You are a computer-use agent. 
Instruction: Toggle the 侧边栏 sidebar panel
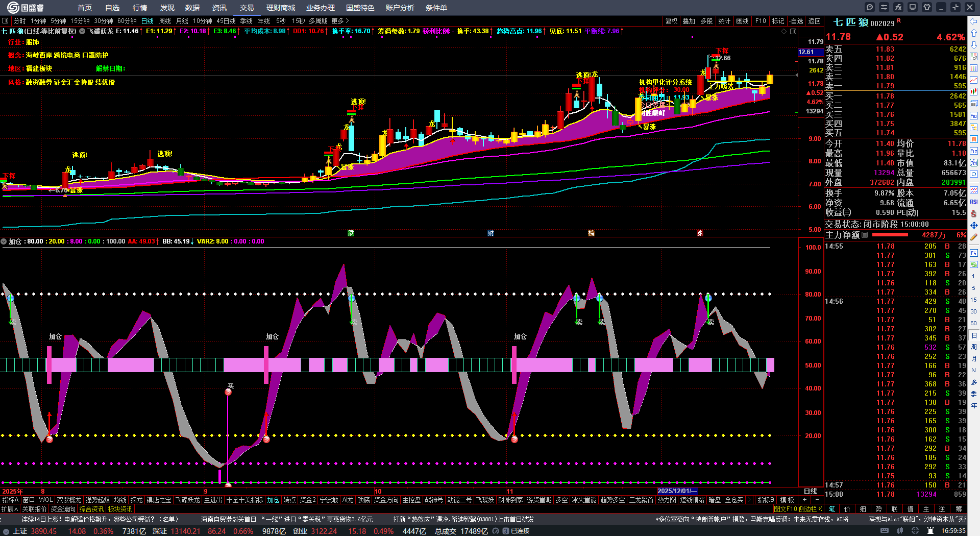[811, 509]
